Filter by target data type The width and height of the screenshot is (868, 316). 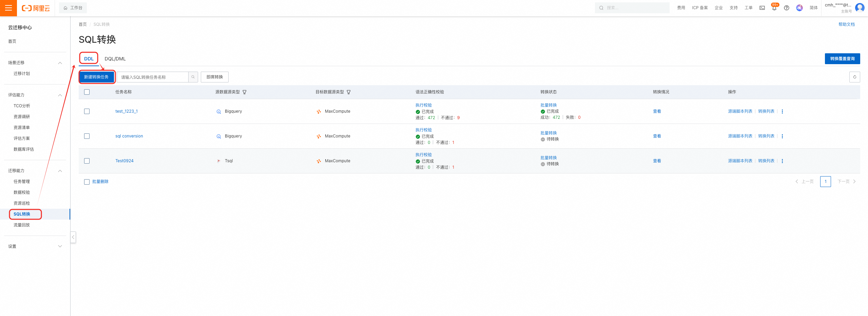(x=349, y=92)
